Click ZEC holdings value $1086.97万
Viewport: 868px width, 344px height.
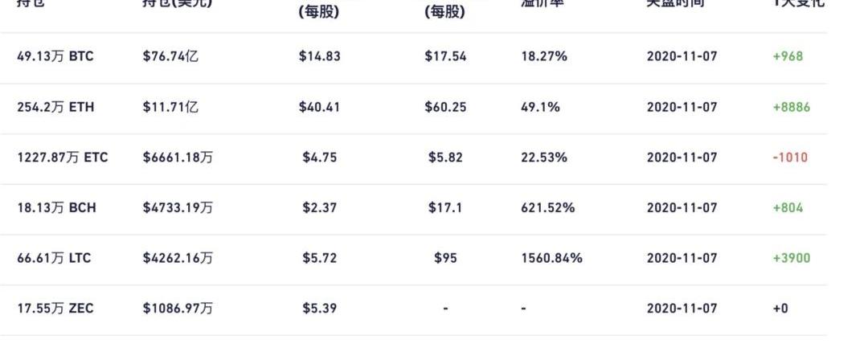point(178,309)
